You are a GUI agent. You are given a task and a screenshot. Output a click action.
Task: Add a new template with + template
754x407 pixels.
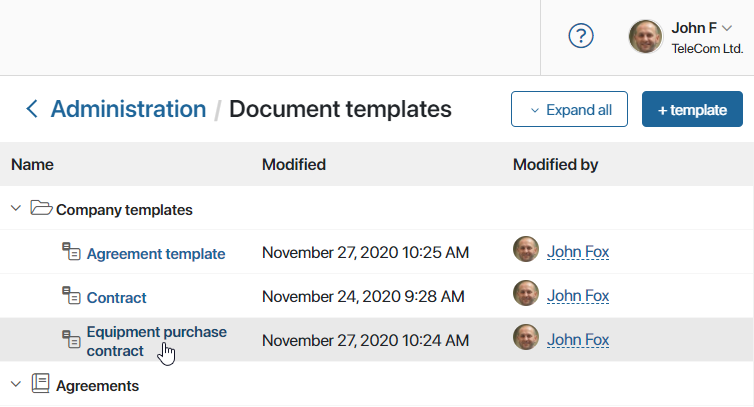tap(692, 109)
